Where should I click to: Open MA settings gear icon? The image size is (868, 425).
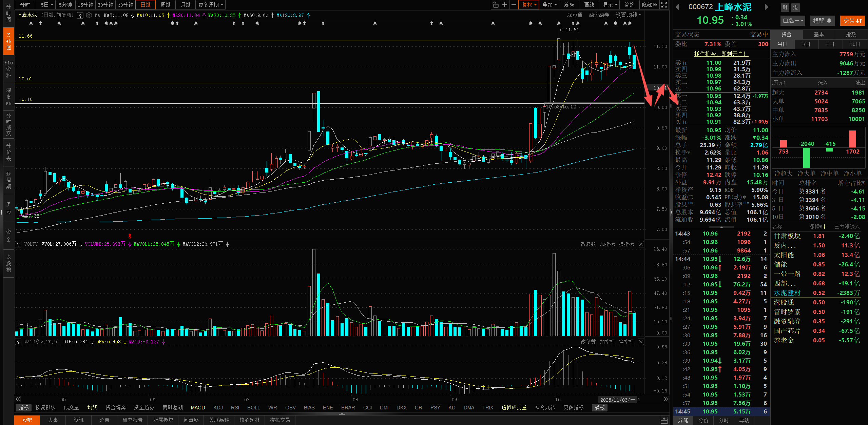[x=89, y=15]
